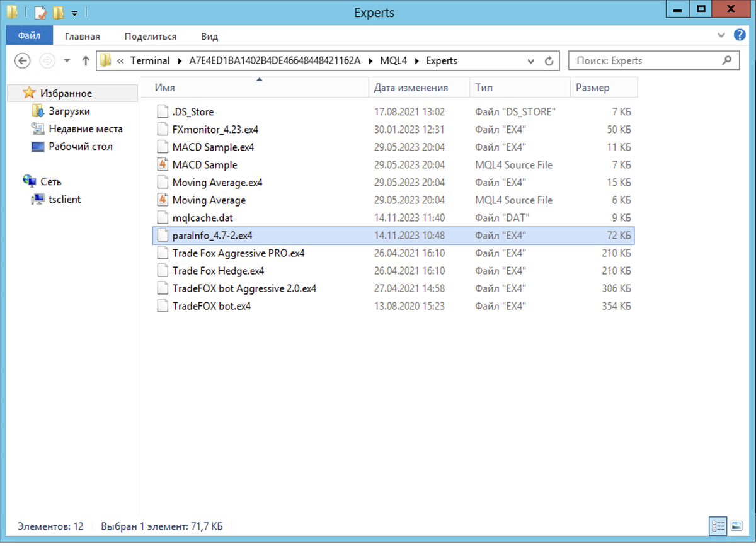Image resolution: width=756 pixels, height=546 pixels.
Task: Click the Terminal breadcrumb segment
Action: 150,61
